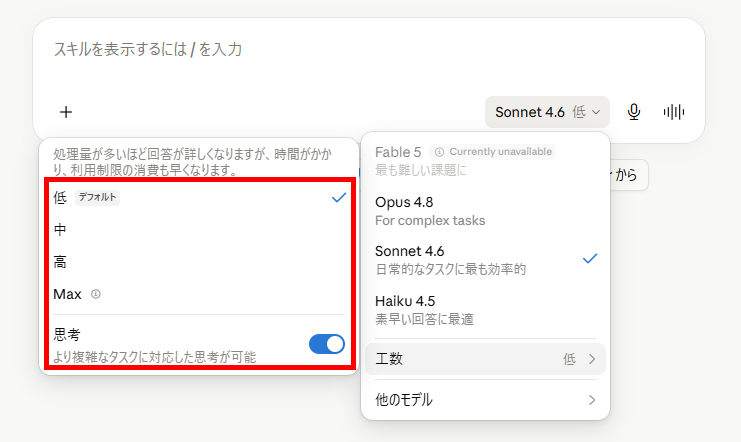
Task: Select Opus 4.8 model
Action: [485, 211]
